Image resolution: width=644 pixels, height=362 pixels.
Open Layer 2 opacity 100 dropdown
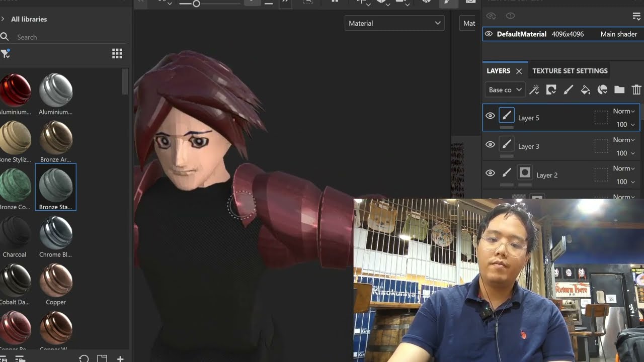click(x=625, y=182)
